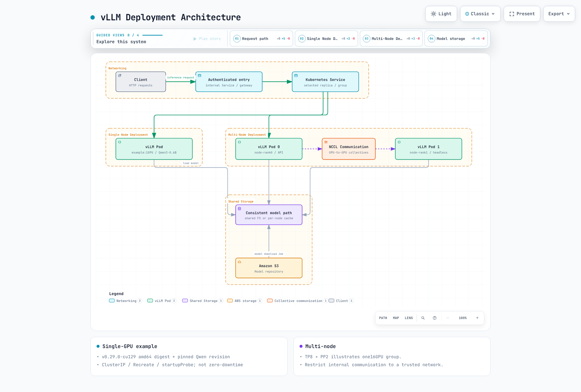581x392 pixels.
Task: Open the canvas search icon
Action: pyautogui.click(x=423, y=318)
